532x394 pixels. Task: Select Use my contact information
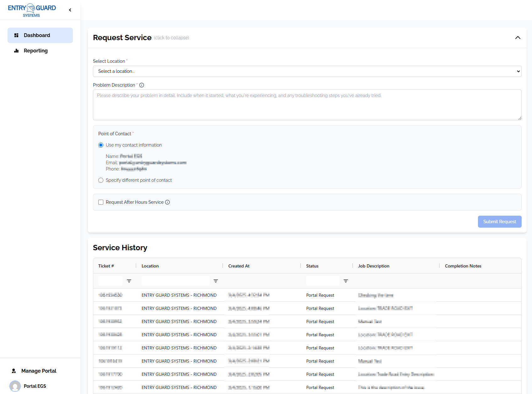tap(101, 145)
